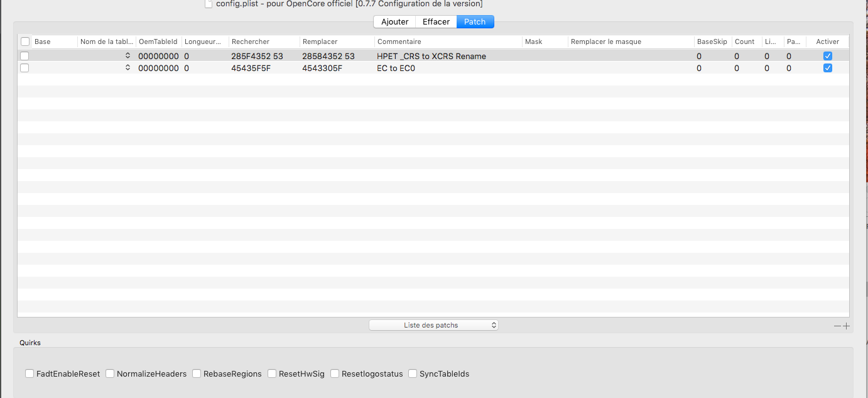Check the NormalizeHeaders quirk

tap(110, 373)
